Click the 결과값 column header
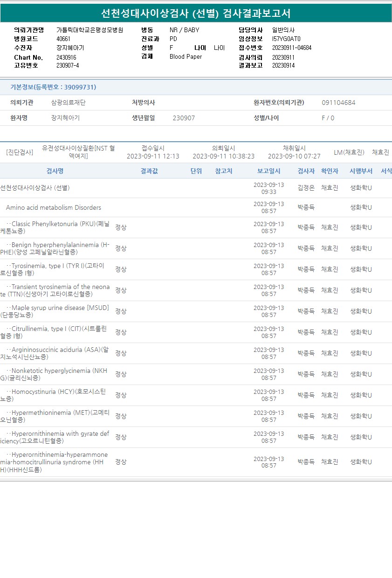392x578 pixels. [x=149, y=171]
